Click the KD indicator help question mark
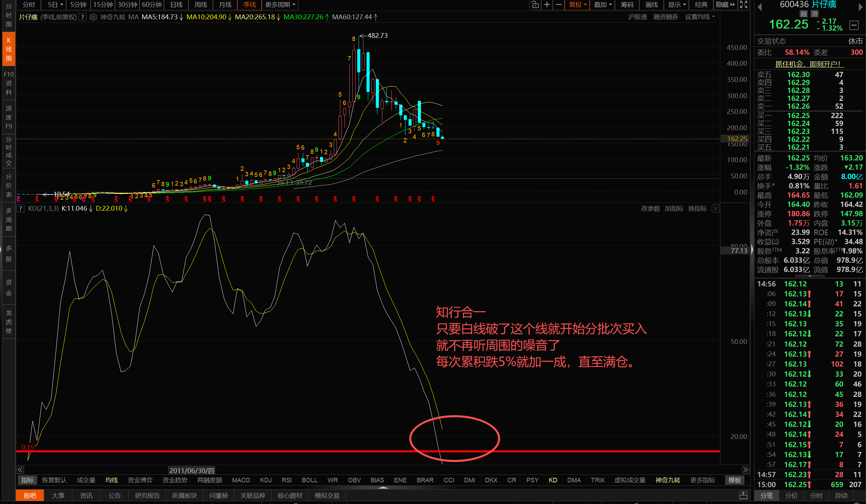This screenshot has height=504, width=866. point(20,208)
